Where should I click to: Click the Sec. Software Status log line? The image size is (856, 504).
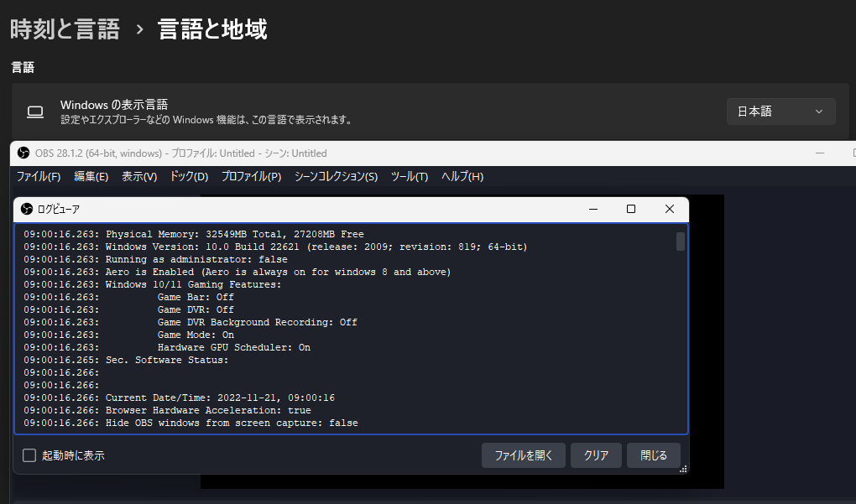click(126, 360)
